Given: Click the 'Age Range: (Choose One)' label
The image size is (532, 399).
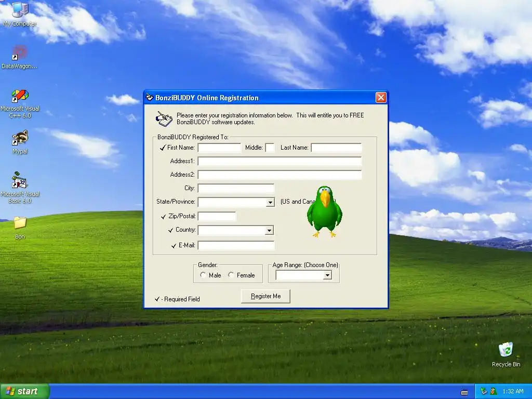Looking at the screenshot, I should tap(305, 265).
